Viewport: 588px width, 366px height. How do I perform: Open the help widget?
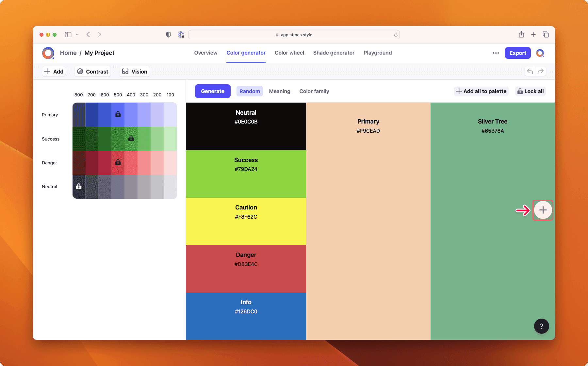click(541, 326)
